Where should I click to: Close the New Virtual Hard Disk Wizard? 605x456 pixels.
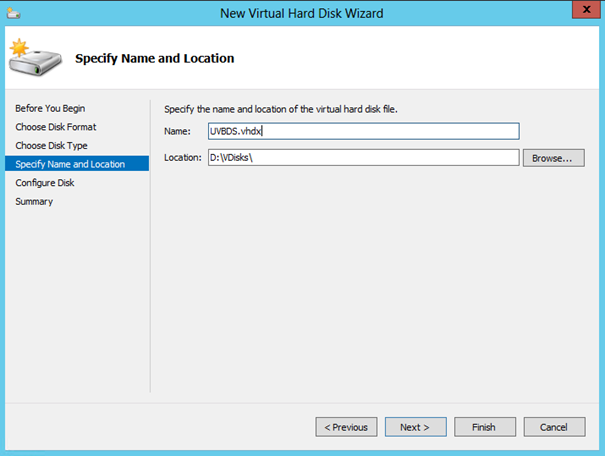586,9
